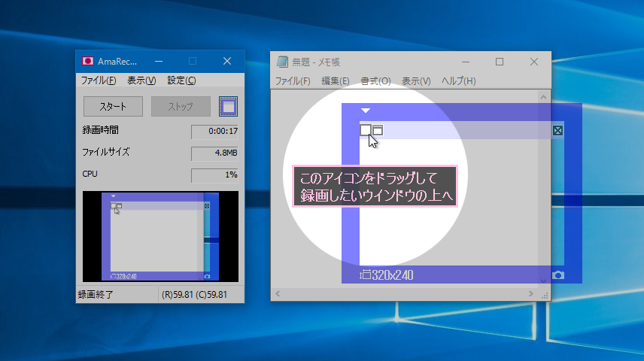Click the window-select icon on capture frame
The image size is (644, 361).
[x=378, y=130]
